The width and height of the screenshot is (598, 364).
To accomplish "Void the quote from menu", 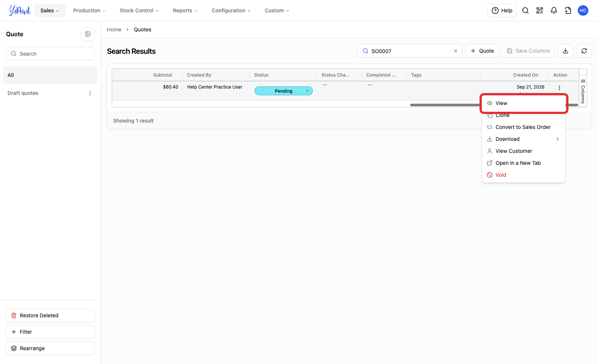I will [x=523, y=175].
